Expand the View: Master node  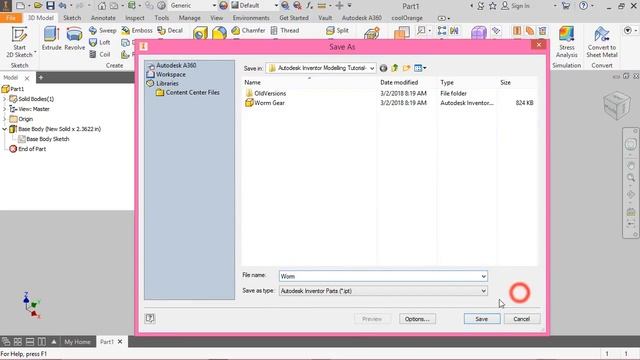4,109
